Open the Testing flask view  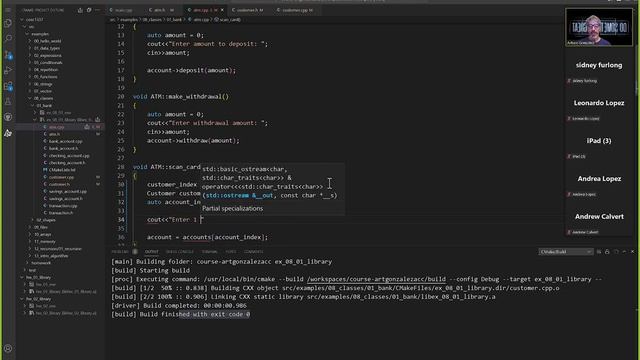8,102
